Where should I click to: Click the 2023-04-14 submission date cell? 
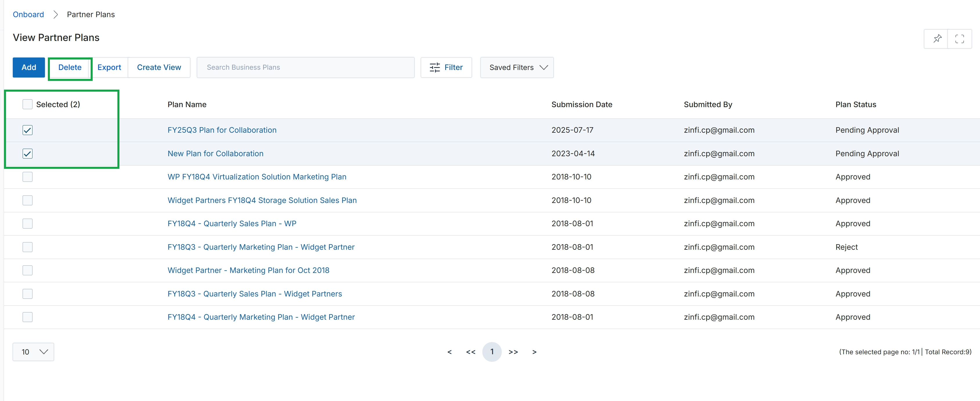[573, 154]
